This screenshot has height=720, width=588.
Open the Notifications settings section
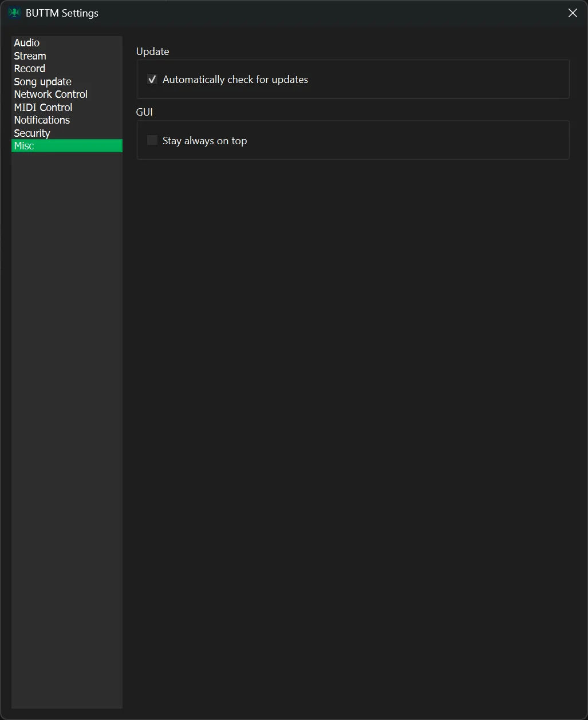pos(41,120)
